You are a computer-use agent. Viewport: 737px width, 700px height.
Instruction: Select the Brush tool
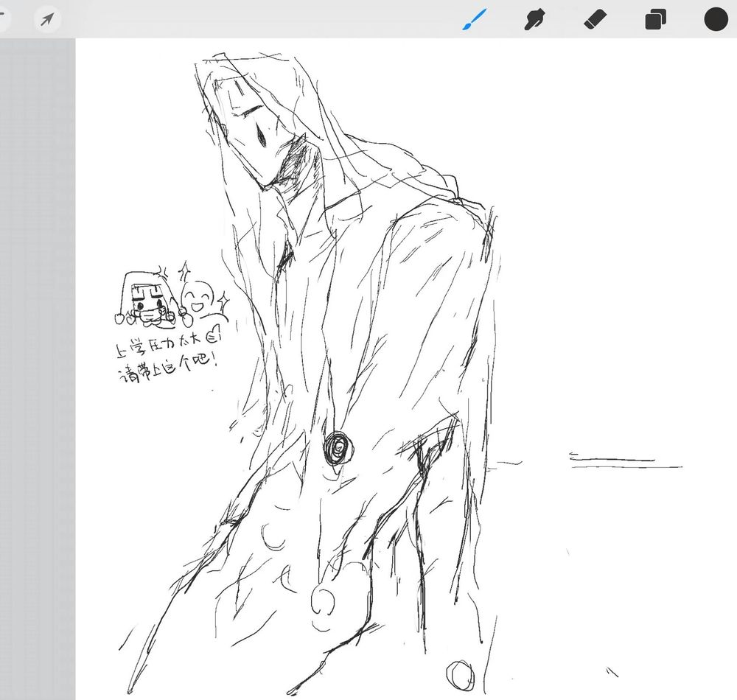(474, 20)
